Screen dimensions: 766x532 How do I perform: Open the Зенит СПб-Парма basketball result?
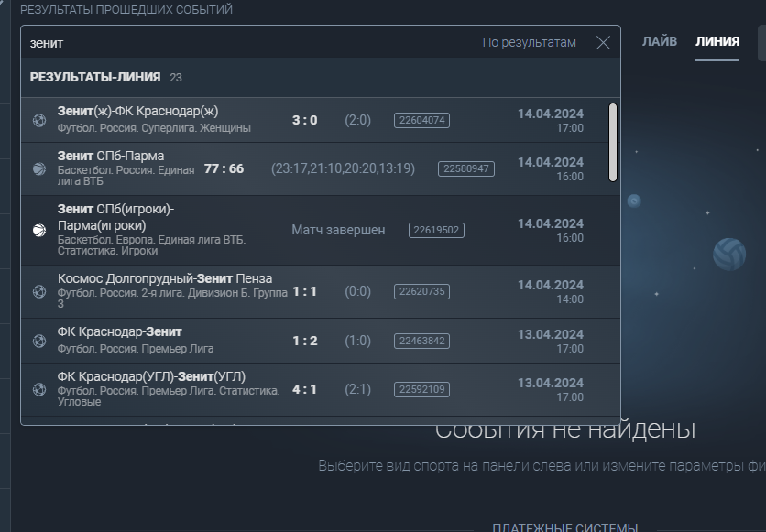point(321,168)
